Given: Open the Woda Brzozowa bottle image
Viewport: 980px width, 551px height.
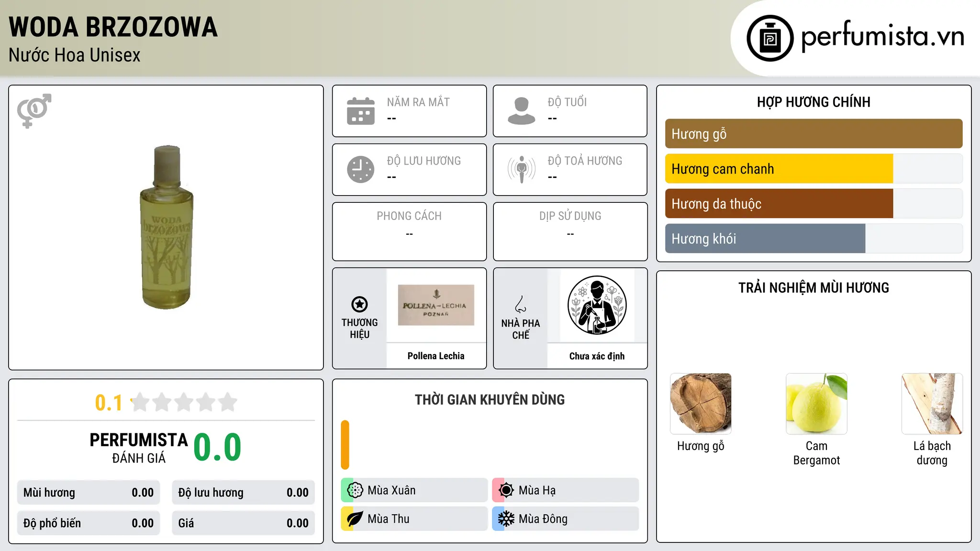Looking at the screenshot, I should [x=167, y=227].
